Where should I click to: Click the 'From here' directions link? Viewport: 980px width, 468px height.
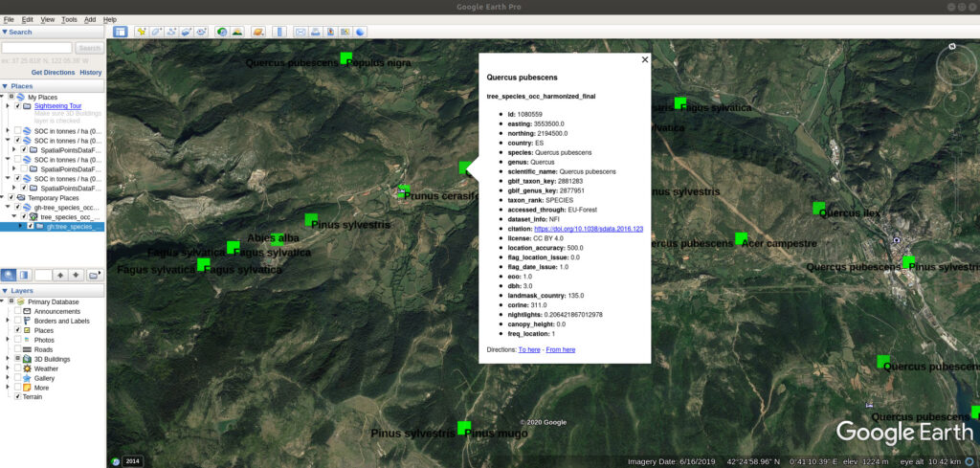[x=561, y=350]
